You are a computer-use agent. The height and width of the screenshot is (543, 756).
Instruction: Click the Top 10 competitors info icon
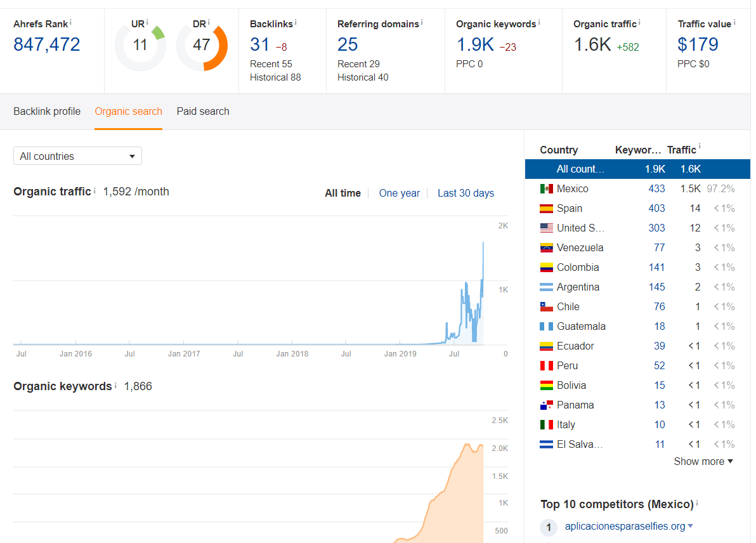pos(697,503)
